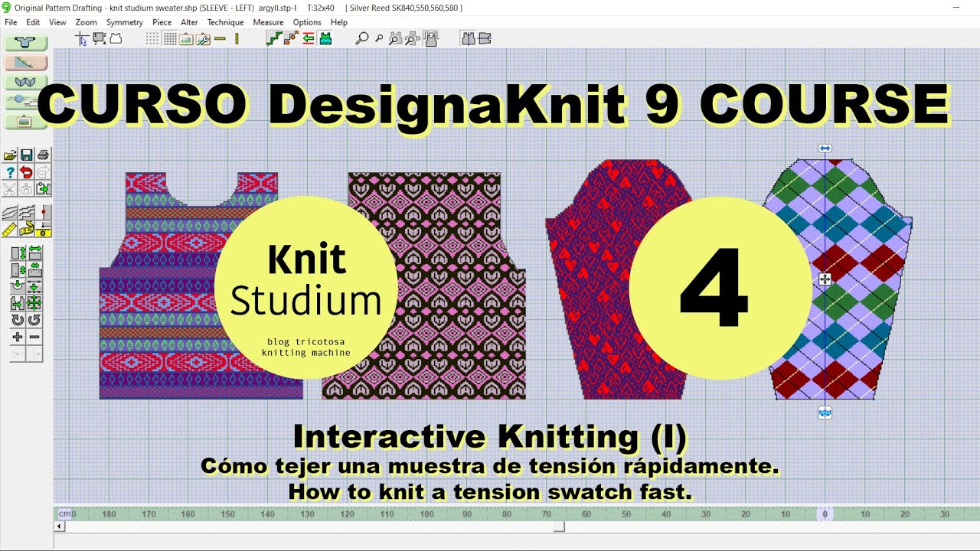This screenshot has width=980, height=551.
Task: Open the Edit menu
Action: (33, 22)
